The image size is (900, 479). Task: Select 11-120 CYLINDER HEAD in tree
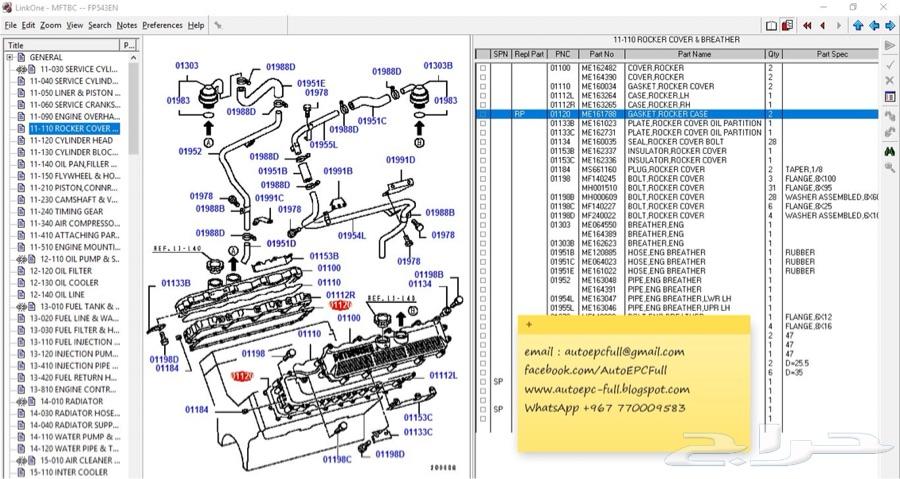[71, 141]
